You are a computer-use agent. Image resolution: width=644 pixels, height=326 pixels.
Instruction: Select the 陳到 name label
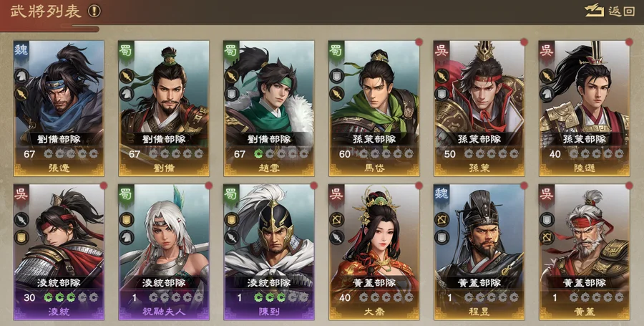(x=269, y=312)
